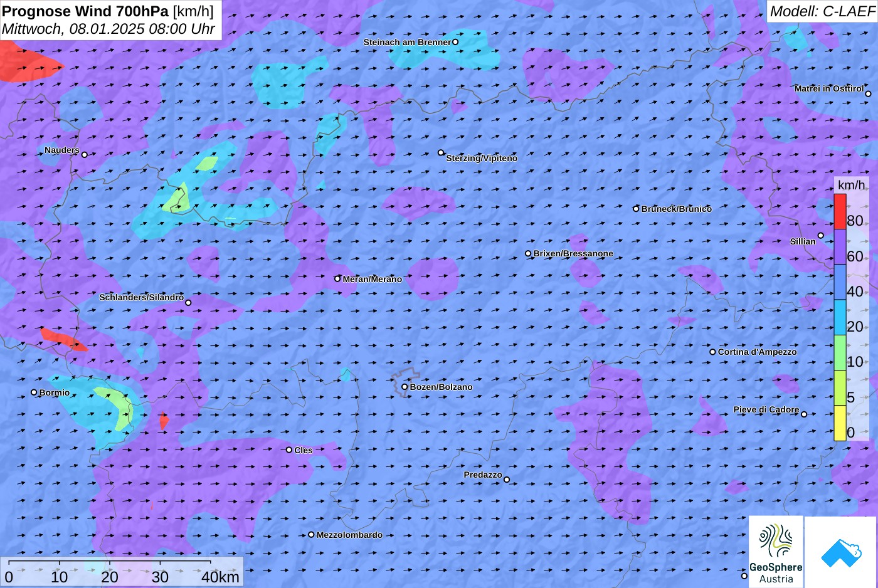Click the red 80 km/h legend swatch

[840, 212]
